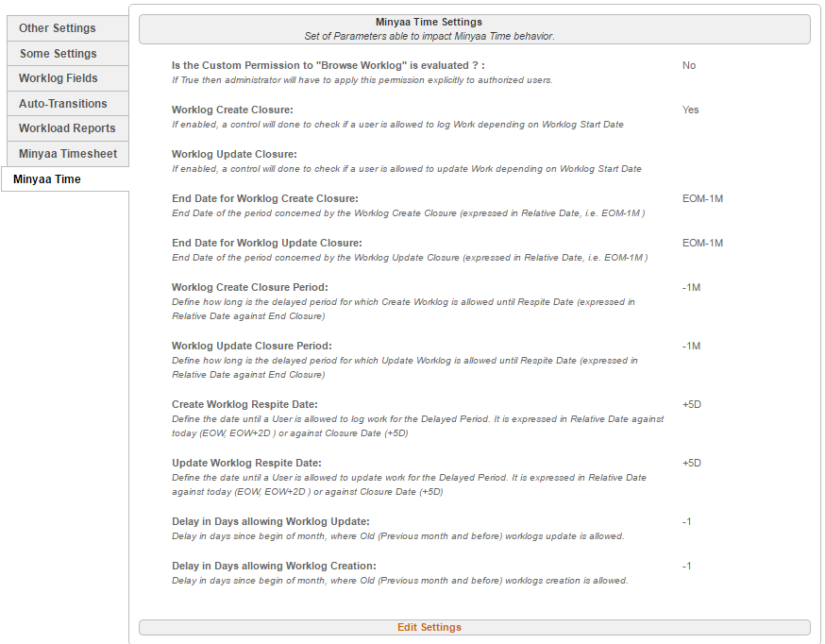Click the 'If True then administrator' description
825x644 pixels.
(x=362, y=80)
